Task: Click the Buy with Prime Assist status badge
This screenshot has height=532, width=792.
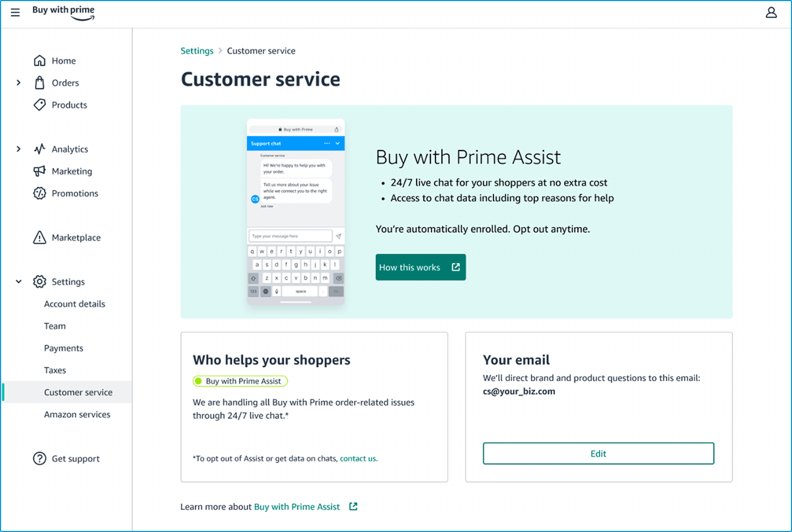Action: [x=240, y=381]
